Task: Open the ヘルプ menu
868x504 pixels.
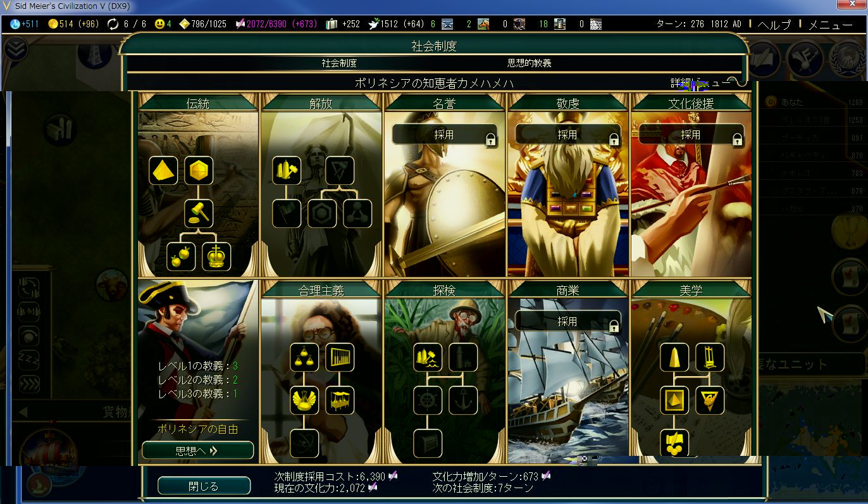Action: [774, 25]
